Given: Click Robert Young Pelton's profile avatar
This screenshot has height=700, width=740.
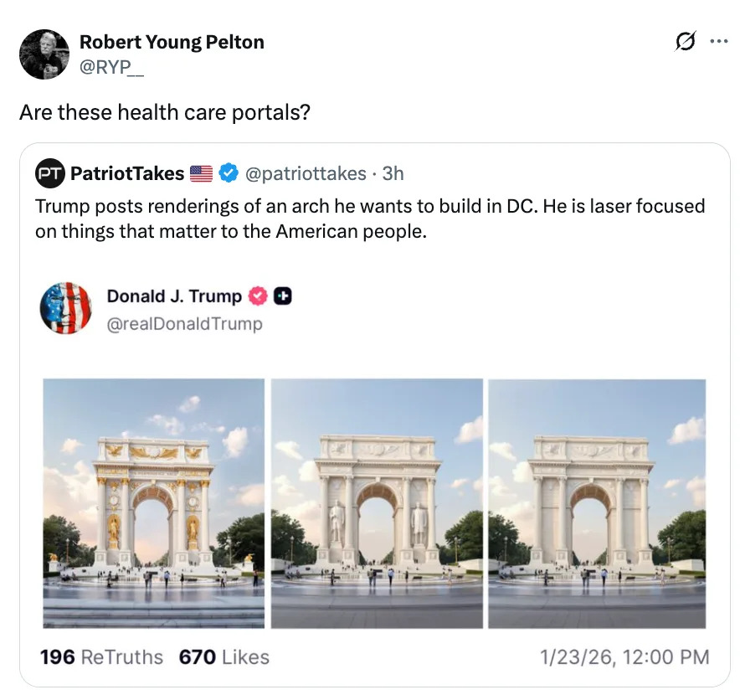Looking at the screenshot, I should pyautogui.click(x=44, y=54).
